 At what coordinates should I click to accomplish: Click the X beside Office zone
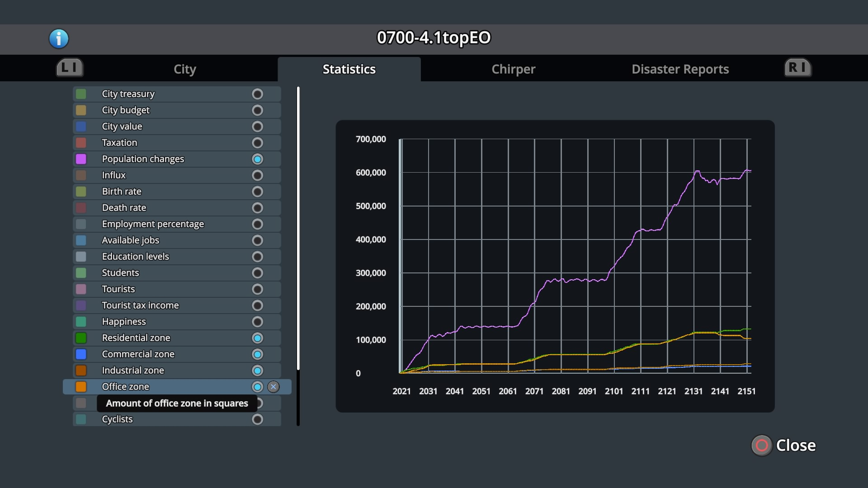273,387
